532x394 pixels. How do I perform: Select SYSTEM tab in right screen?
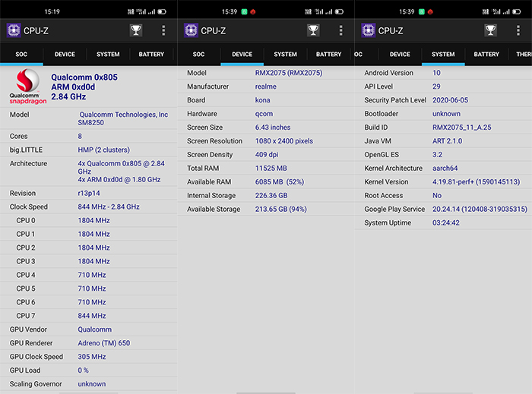pos(443,54)
